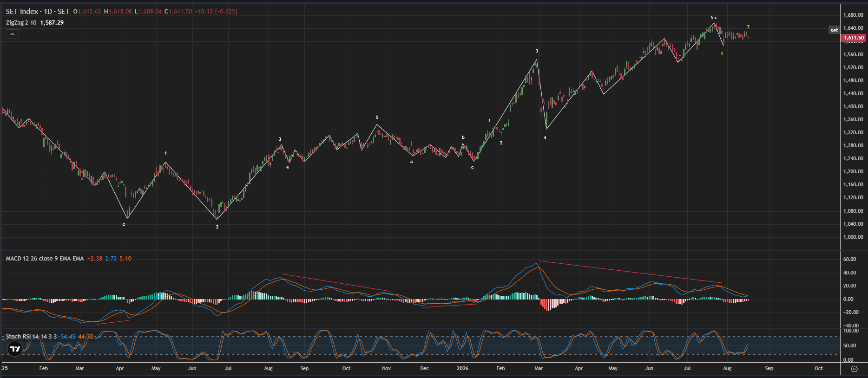Open chart settings gear on the time axis
868x378 pixels.
point(854,369)
